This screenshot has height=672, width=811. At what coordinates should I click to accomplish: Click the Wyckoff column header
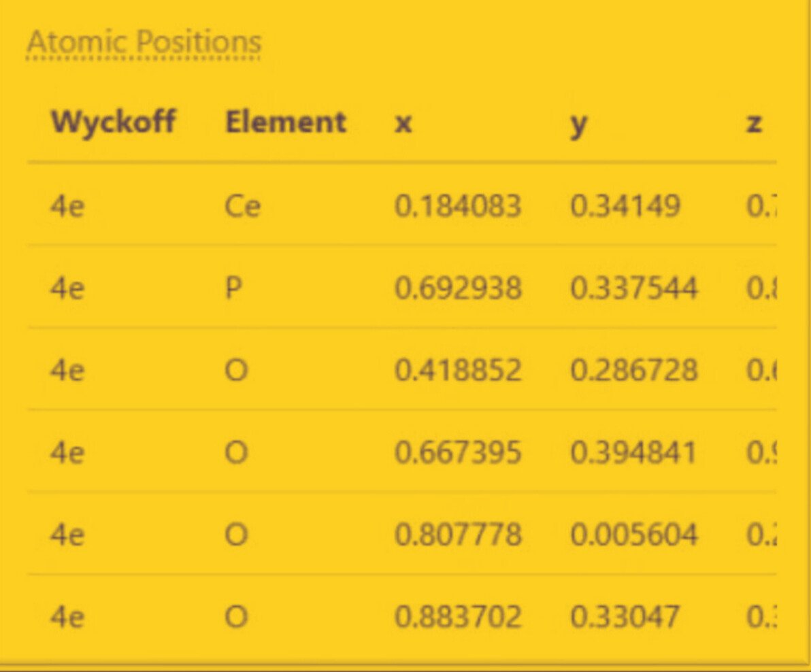point(113,122)
